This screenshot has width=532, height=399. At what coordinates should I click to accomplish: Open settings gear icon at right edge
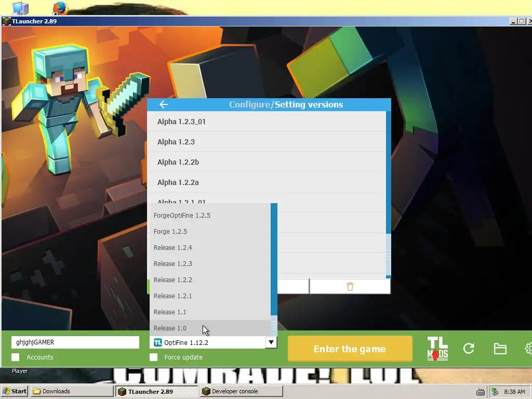528,349
